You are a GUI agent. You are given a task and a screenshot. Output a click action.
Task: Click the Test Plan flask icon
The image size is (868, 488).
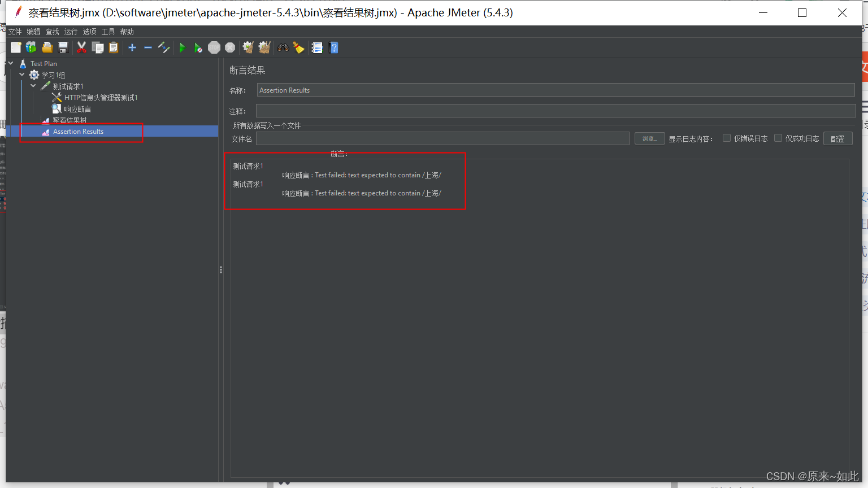(x=23, y=63)
